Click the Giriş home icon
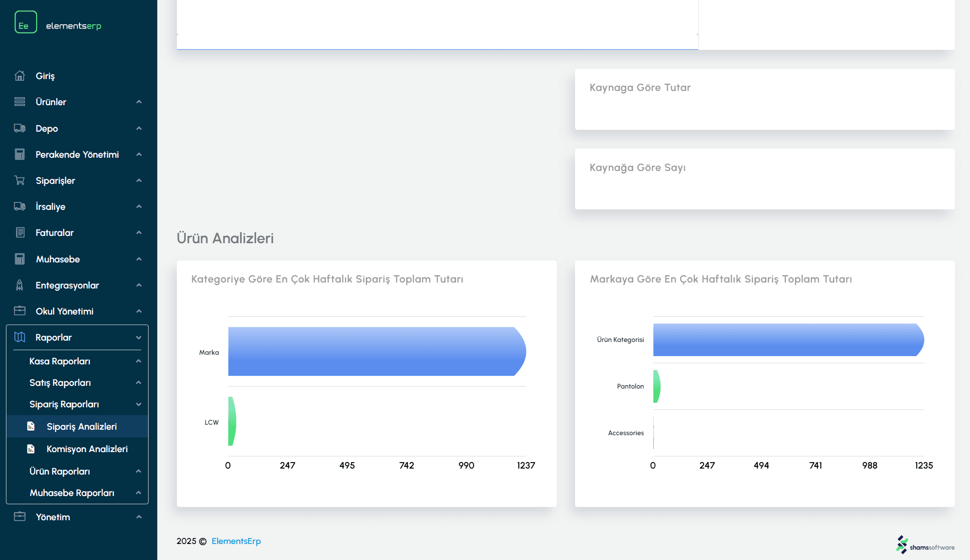970x560 pixels. 20,76
